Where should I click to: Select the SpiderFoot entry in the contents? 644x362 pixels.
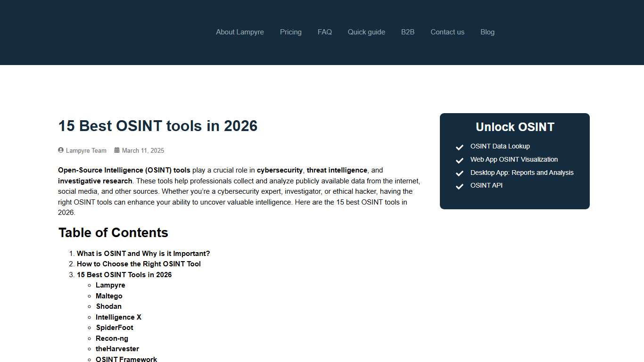115,327
